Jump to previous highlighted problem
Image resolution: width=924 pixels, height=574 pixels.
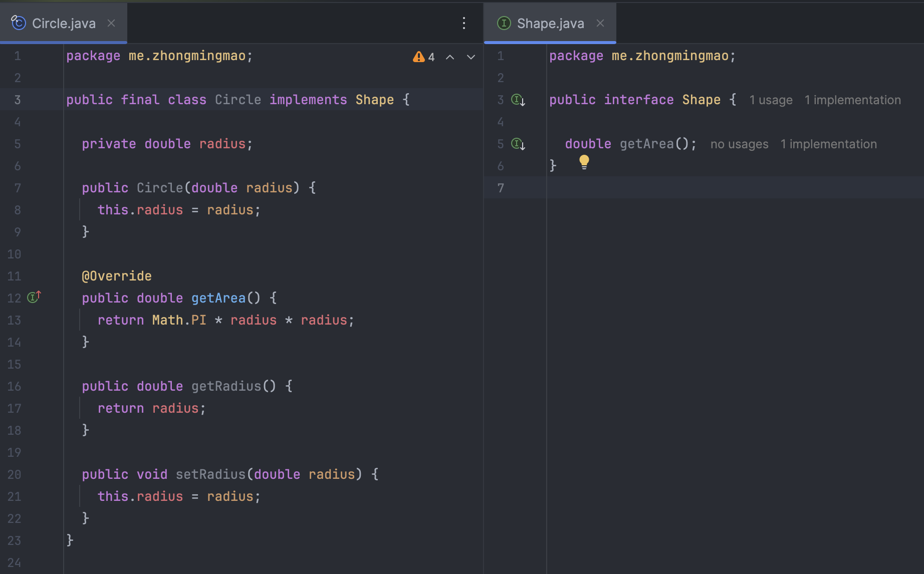450,57
